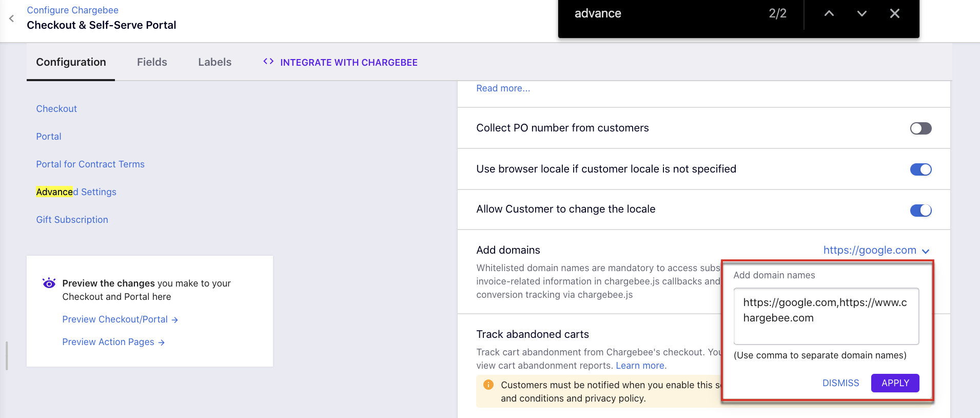Follow Learn more link under abandoned carts
The width and height of the screenshot is (980, 418).
[641, 366]
